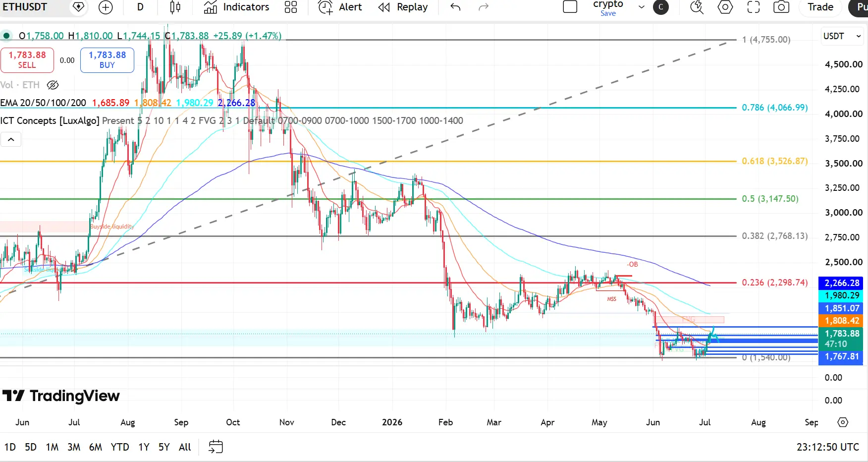Select the 6M time range tab
The height and width of the screenshot is (462, 868).
point(96,447)
